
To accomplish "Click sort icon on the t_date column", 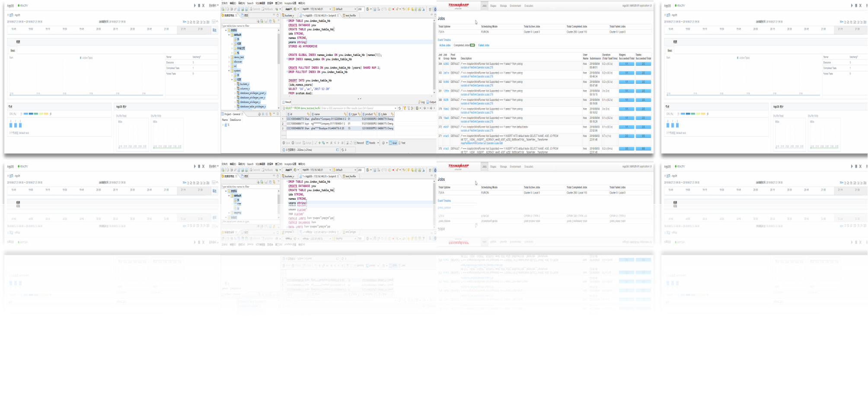I will point(392,114).
